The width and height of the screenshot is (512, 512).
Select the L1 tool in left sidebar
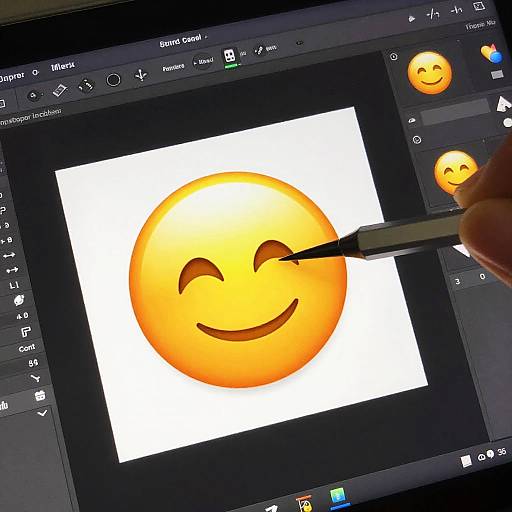point(14,285)
